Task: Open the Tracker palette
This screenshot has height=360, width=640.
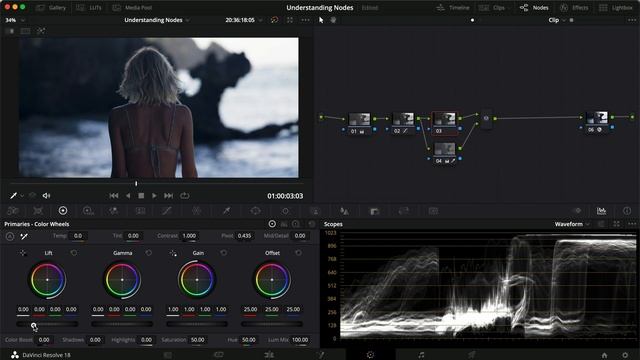Action: tap(285, 211)
